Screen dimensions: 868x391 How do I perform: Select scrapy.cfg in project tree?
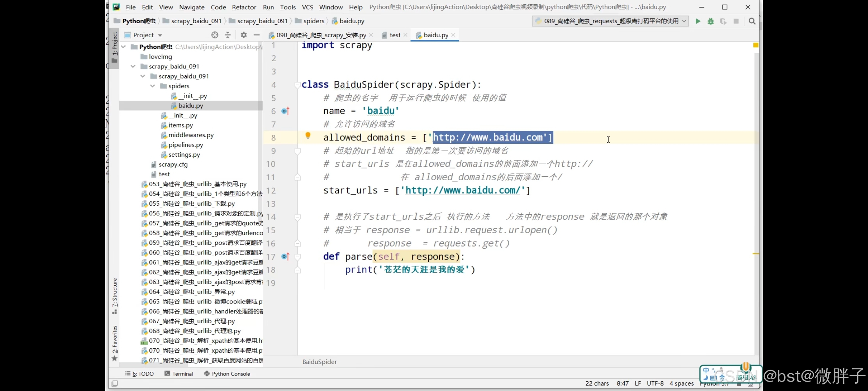[173, 164]
